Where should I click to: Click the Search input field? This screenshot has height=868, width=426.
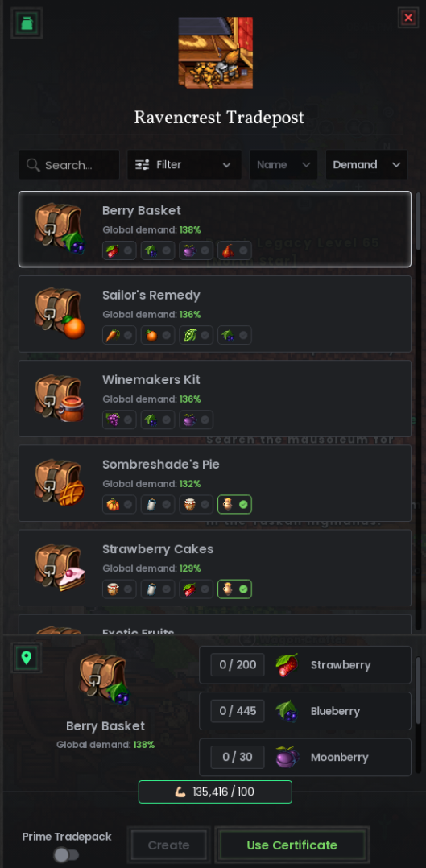click(69, 164)
